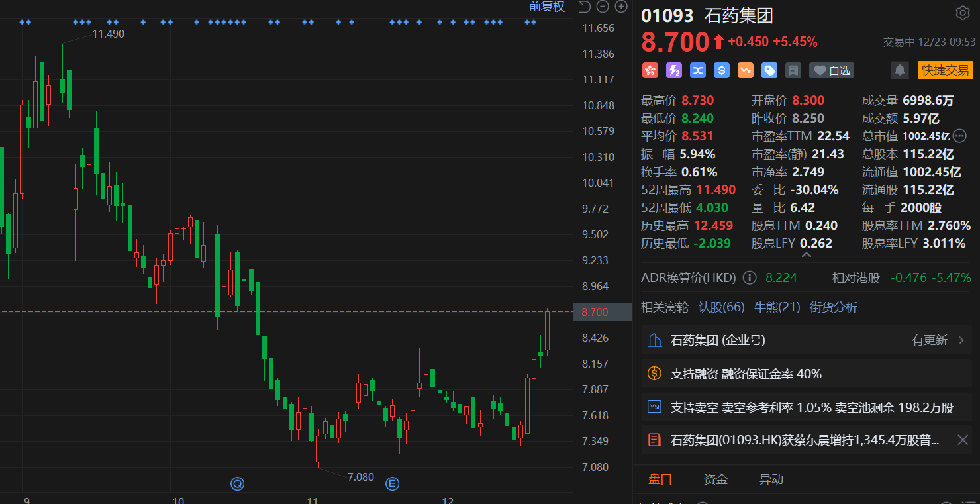The image size is (980, 504).
Task: Open the 认股(66) warrants link
Action: [x=721, y=307]
